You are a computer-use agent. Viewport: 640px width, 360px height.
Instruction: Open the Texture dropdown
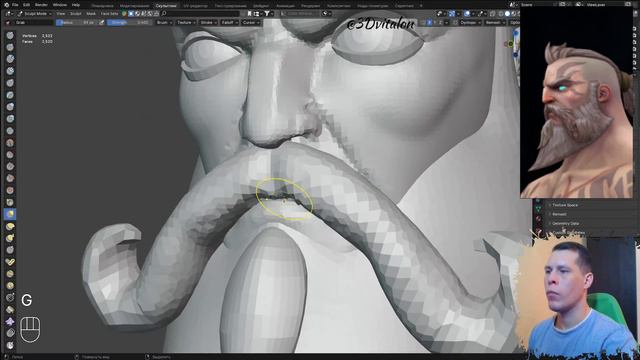186,22
